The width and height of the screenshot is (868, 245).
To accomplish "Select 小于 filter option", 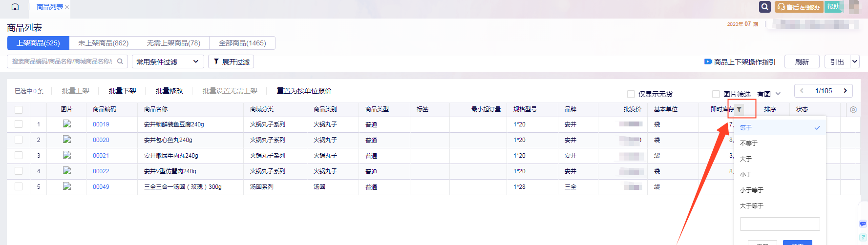I will point(780,175).
